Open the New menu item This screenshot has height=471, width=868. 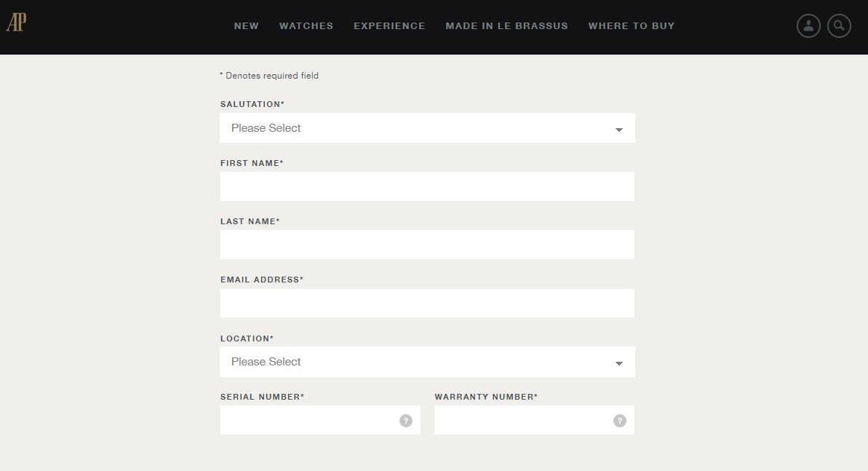pyautogui.click(x=247, y=26)
